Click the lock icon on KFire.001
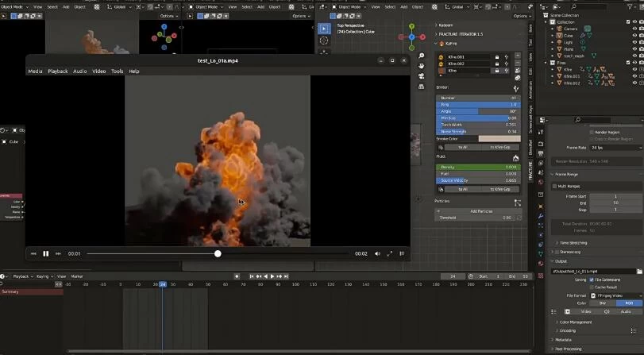This screenshot has height=355, width=644. click(496, 57)
